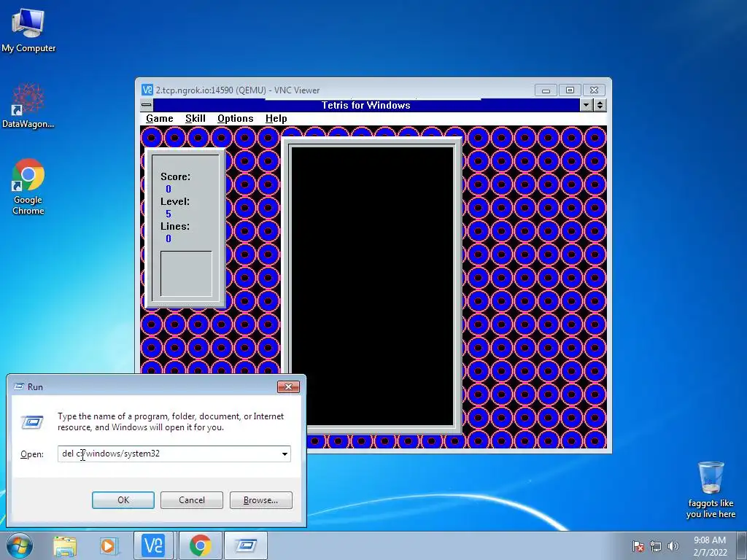Click Browse... in the Run dialog
The image size is (747, 560).
click(x=260, y=500)
